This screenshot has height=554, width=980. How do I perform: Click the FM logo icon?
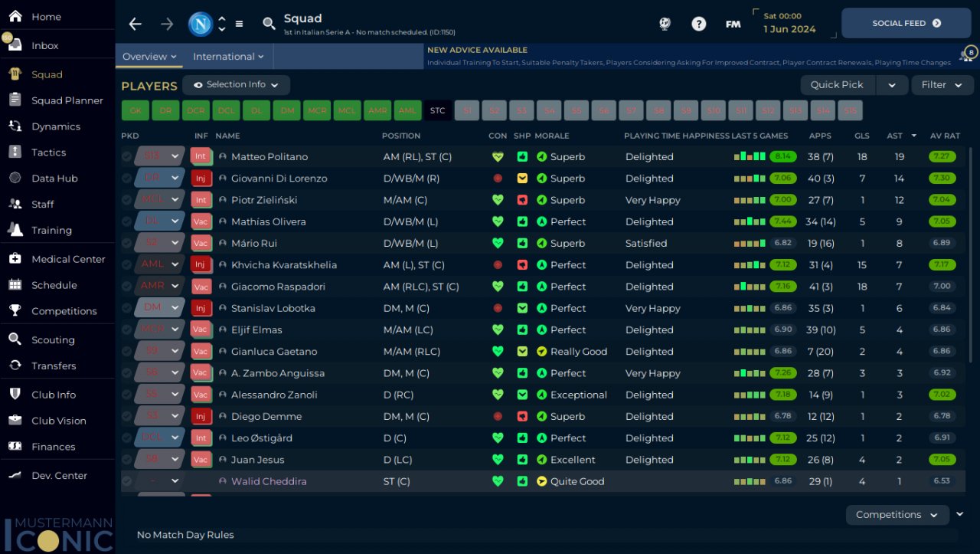click(x=733, y=24)
